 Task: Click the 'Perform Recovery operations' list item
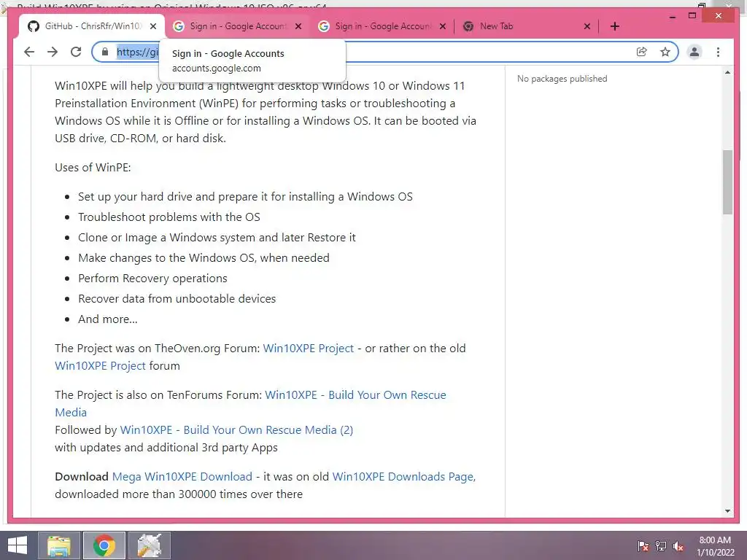click(152, 278)
